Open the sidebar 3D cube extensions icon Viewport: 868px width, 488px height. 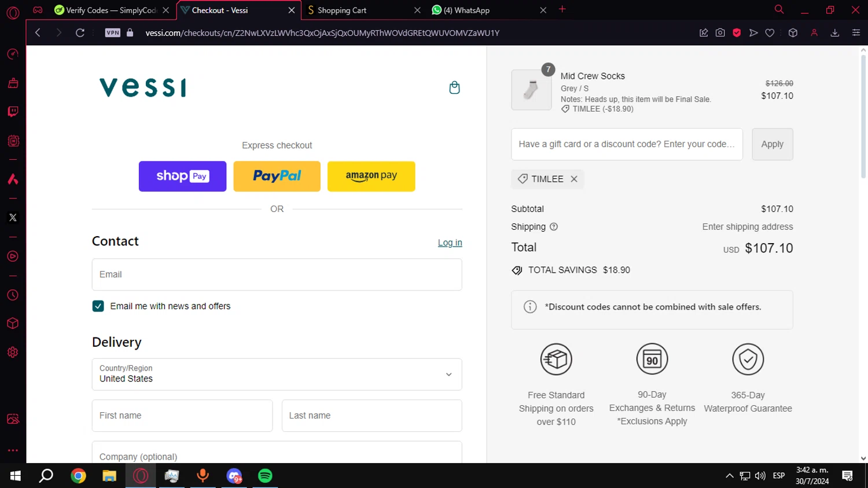[13, 324]
